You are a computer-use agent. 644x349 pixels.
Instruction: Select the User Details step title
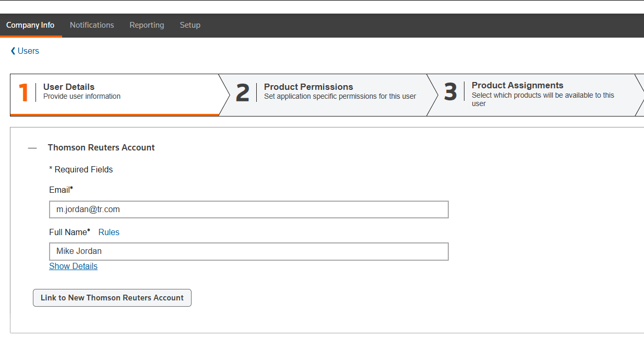tap(69, 87)
